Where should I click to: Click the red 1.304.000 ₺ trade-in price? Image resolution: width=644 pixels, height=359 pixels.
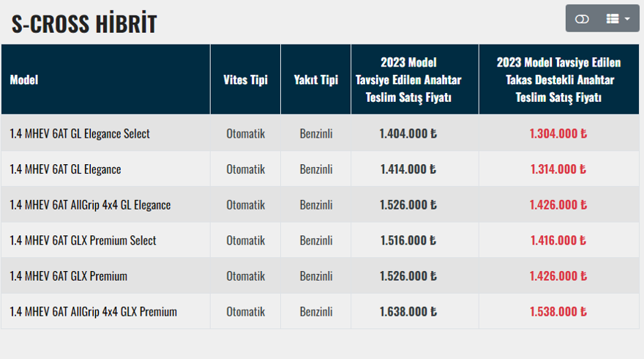(x=558, y=133)
